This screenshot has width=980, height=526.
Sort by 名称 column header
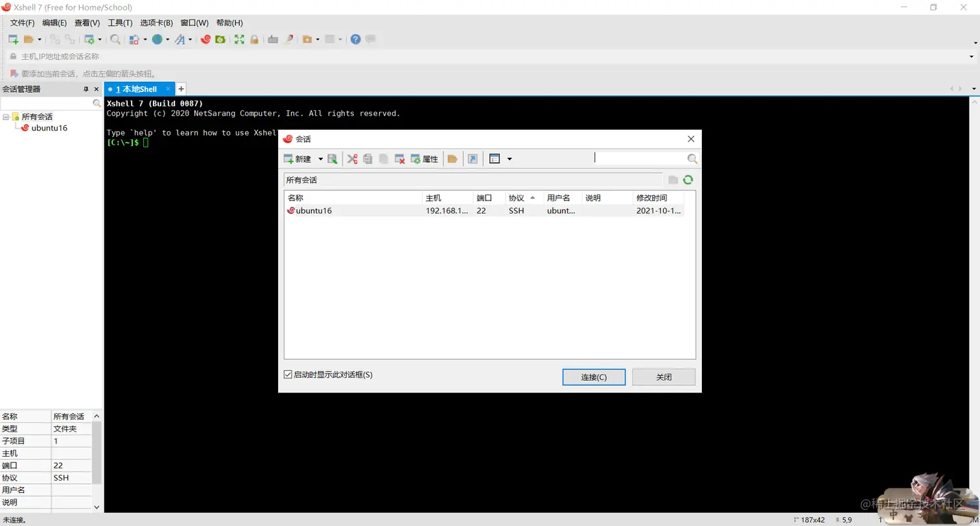353,198
